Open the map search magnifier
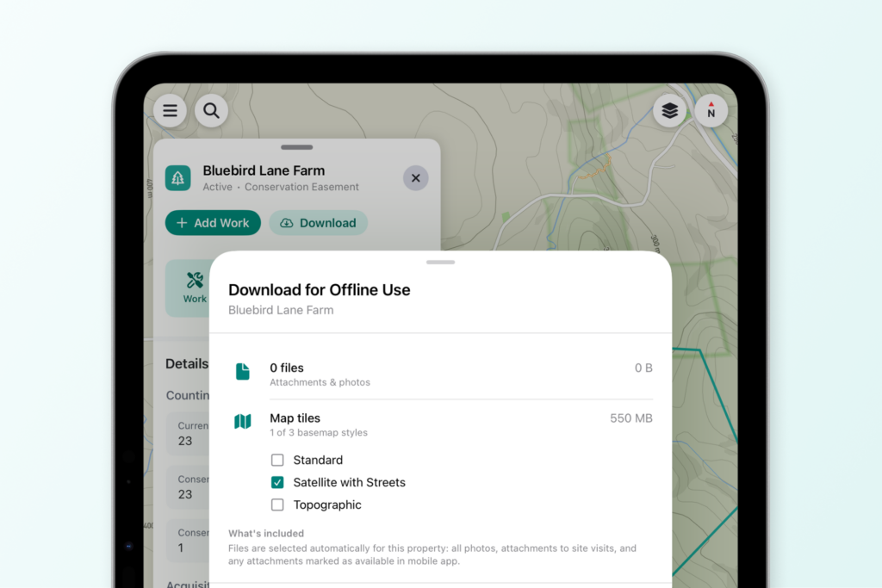Screen dimensions: 882x588 pyautogui.click(x=212, y=111)
